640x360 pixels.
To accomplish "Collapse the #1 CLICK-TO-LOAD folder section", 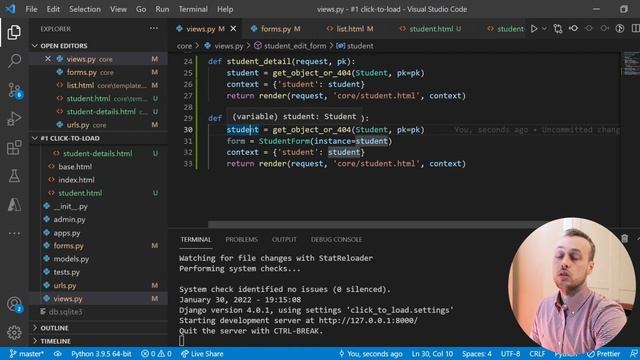I will click(98, 138).
